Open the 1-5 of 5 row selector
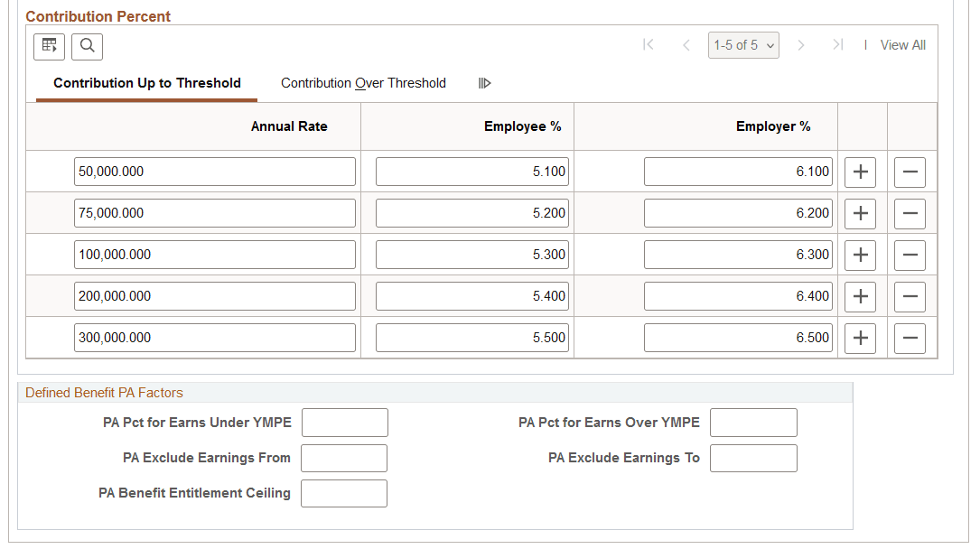The width and height of the screenshot is (980, 549). point(743,44)
